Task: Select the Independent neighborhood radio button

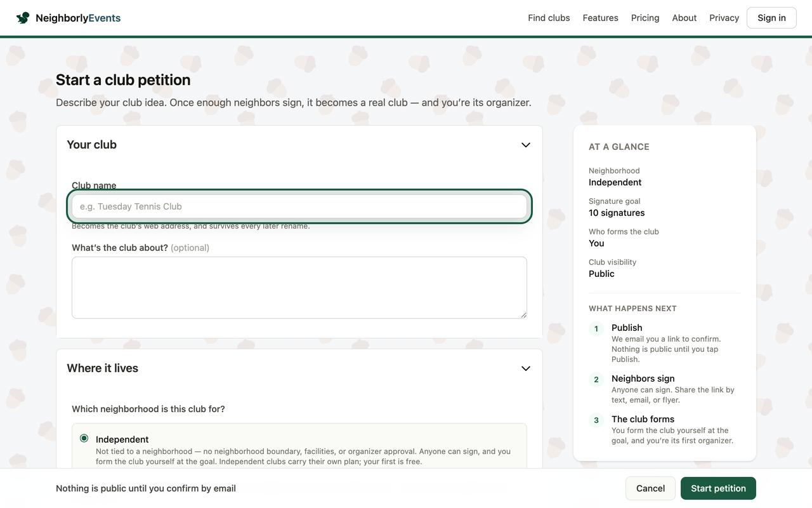Action: coord(84,439)
